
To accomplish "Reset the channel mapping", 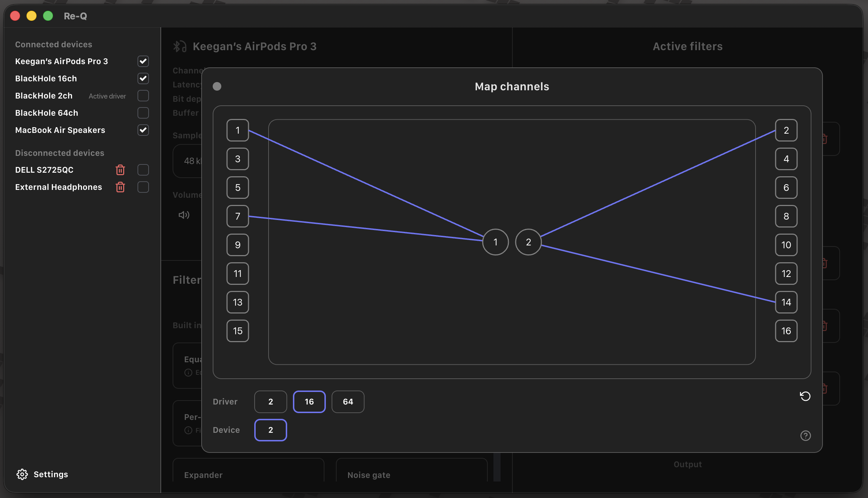I will click(x=805, y=396).
